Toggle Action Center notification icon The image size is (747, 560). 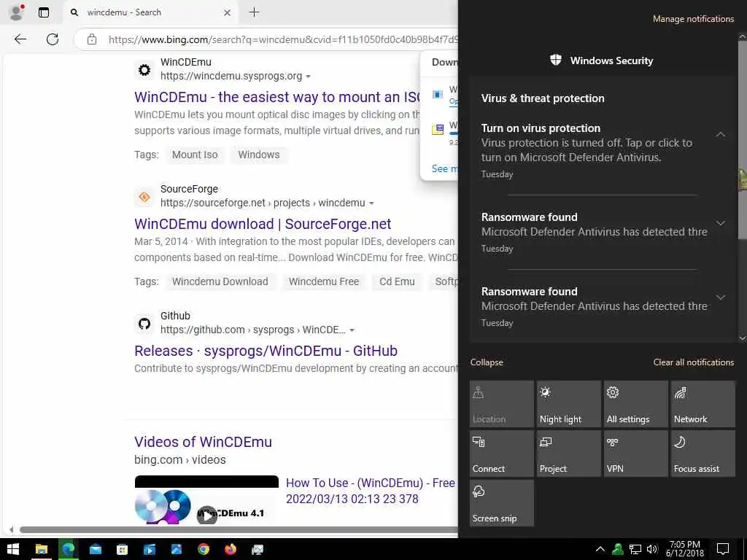click(723, 550)
